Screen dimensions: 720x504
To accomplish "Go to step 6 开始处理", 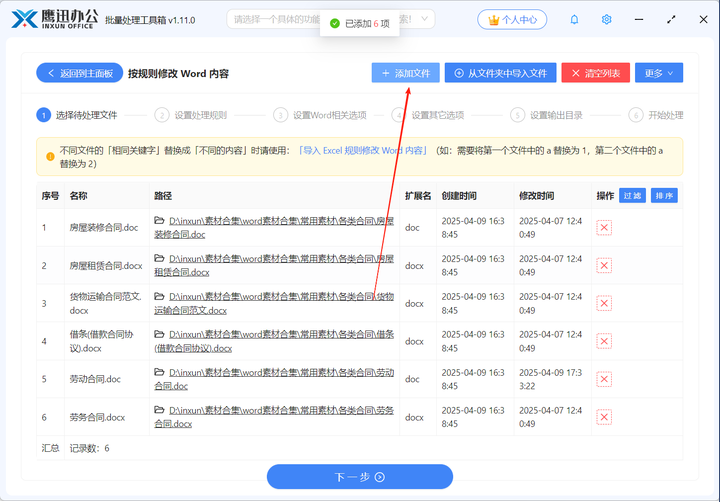I will (x=656, y=115).
